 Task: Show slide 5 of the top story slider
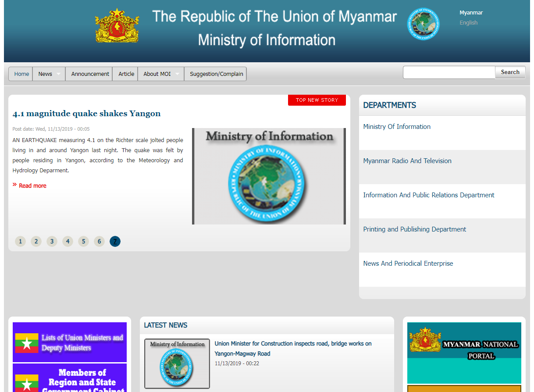[x=83, y=242]
